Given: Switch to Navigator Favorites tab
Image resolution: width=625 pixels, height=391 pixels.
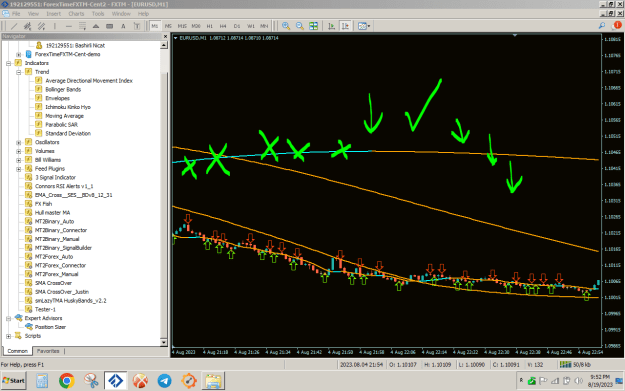Looking at the screenshot, I should (48, 351).
